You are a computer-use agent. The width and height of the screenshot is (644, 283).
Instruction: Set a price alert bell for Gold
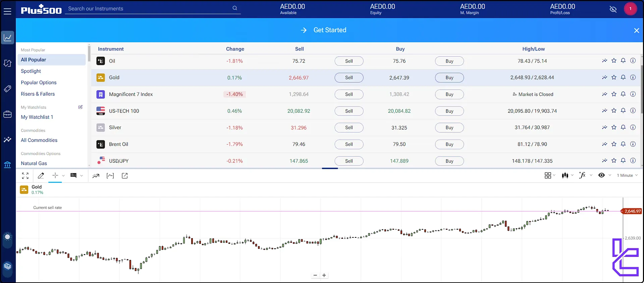(x=623, y=77)
